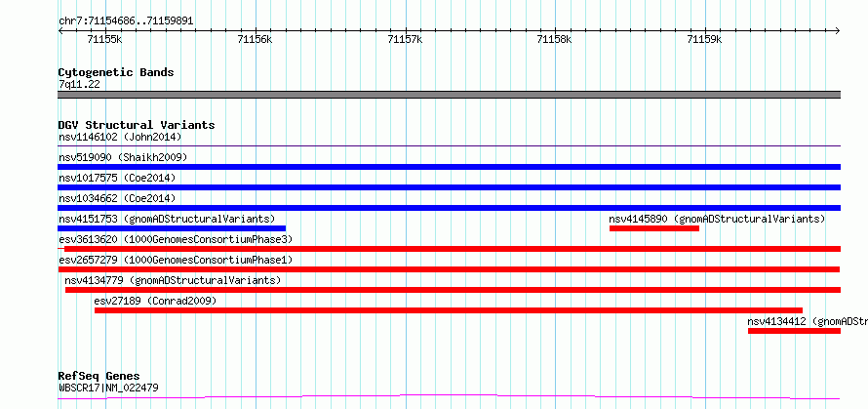868x409 pixels.
Task: Select the gray 7q11.22 band bar
Action: pos(449,95)
